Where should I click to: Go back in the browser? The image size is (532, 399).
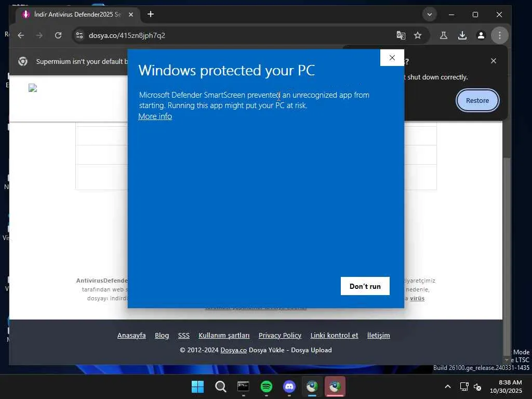point(21,35)
